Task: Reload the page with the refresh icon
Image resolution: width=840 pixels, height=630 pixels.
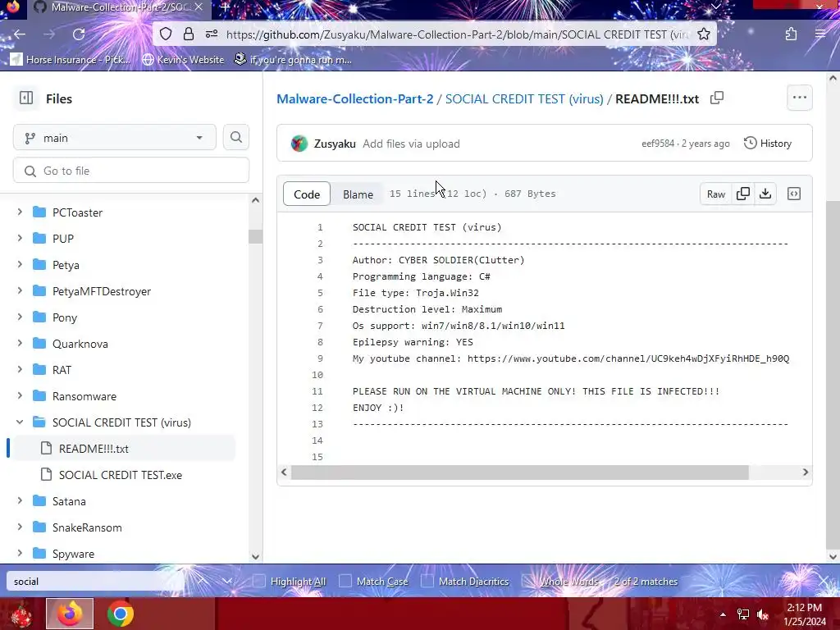Action: [x=79, y=34]
